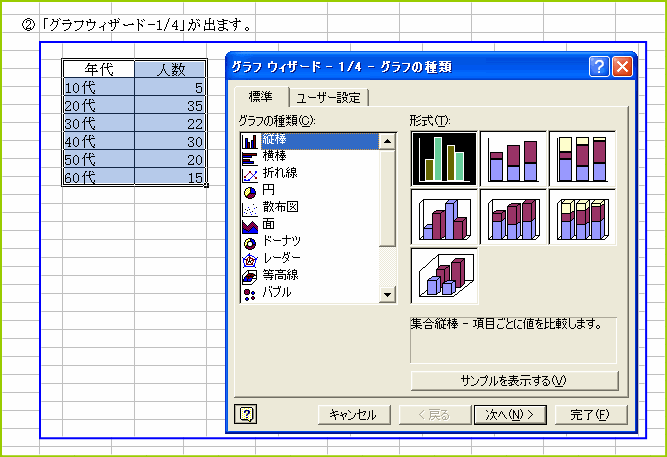Choose the 3-D column subtype in the third row

tap(444, 276)
